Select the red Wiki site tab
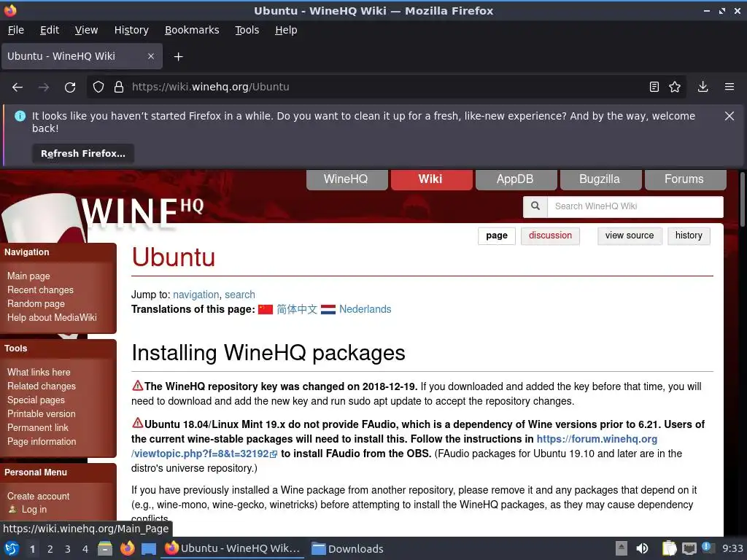Screen dimensions: 747x560 point(430,179)
